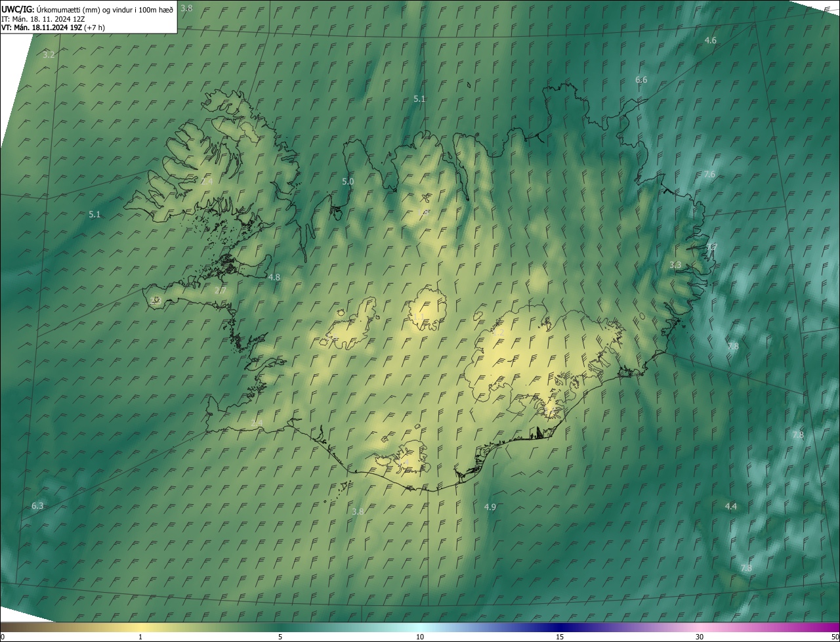The image size is (840, 642).
Task: Click the 6.6 value label on the map
Action: (641, 80)
